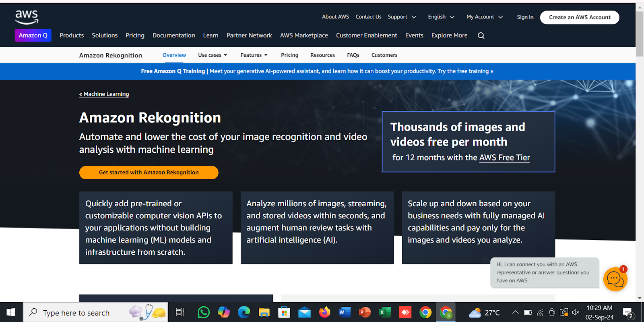The width and height of the screenshot is (644, 322).
Task: Check the battery status tray icon
Action: (x=528, y=312)
